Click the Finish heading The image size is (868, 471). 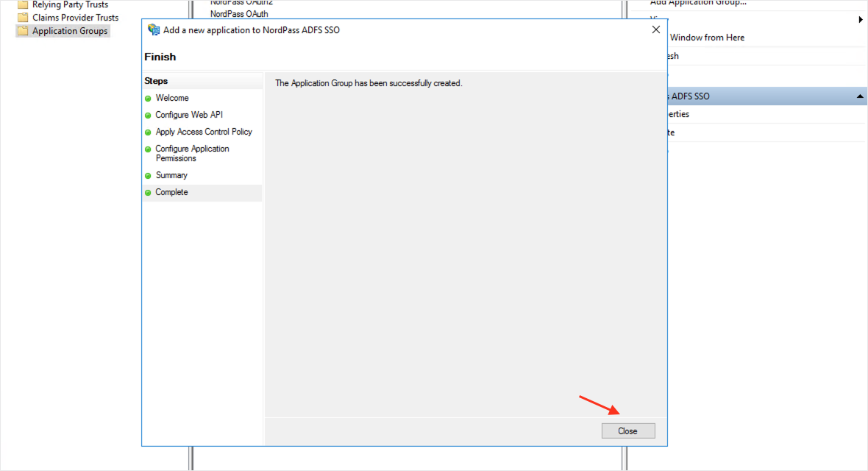(x=160, y=57)
